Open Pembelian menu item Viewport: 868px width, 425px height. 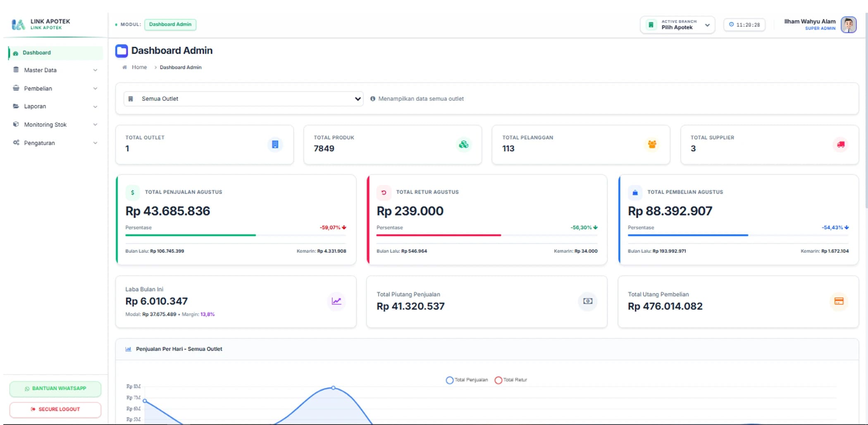tap(55, 88)
